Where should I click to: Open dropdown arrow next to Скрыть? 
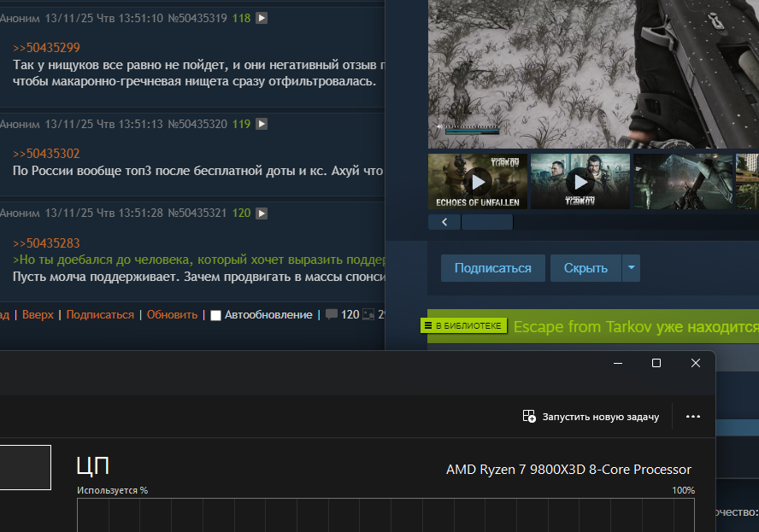[631, 268]
